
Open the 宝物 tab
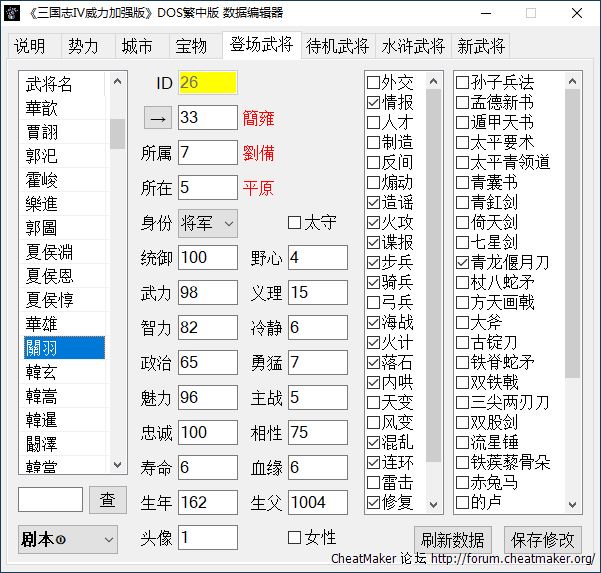coord(191,47)
